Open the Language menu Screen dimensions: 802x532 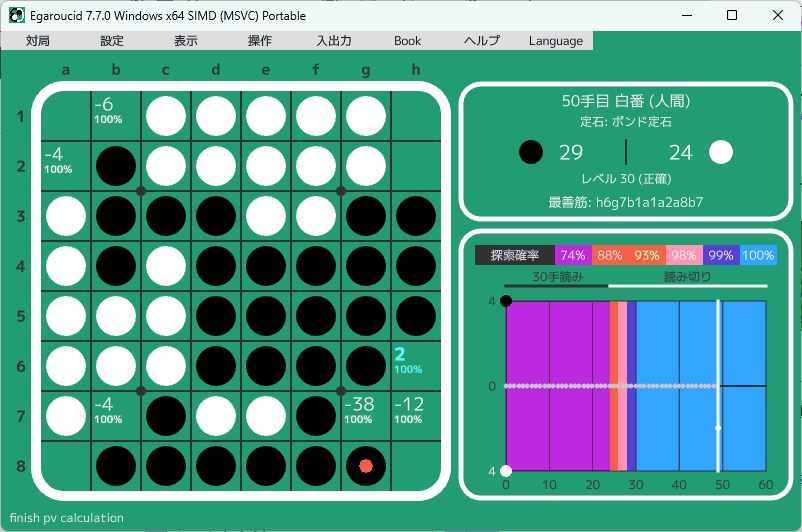click(556, 41)
